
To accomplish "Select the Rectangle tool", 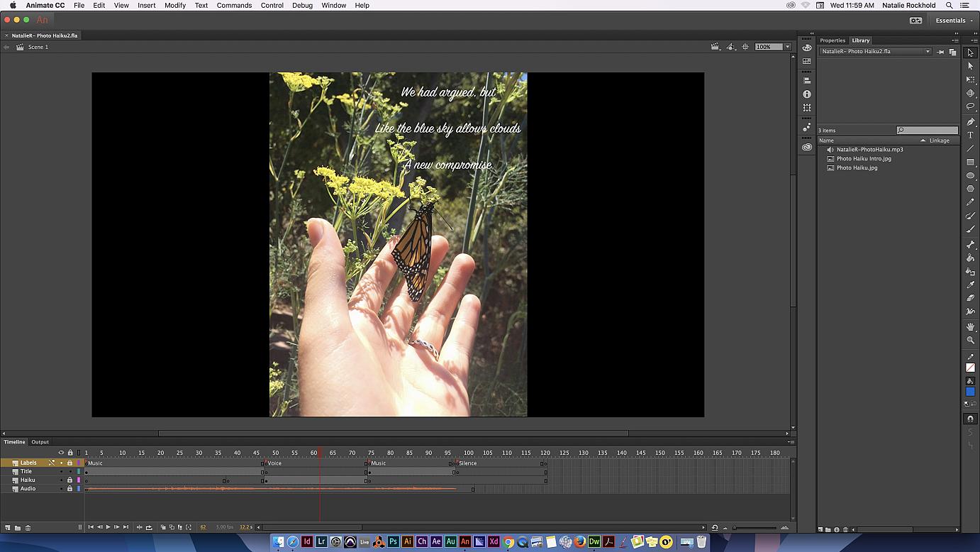I will click(970, 162).
